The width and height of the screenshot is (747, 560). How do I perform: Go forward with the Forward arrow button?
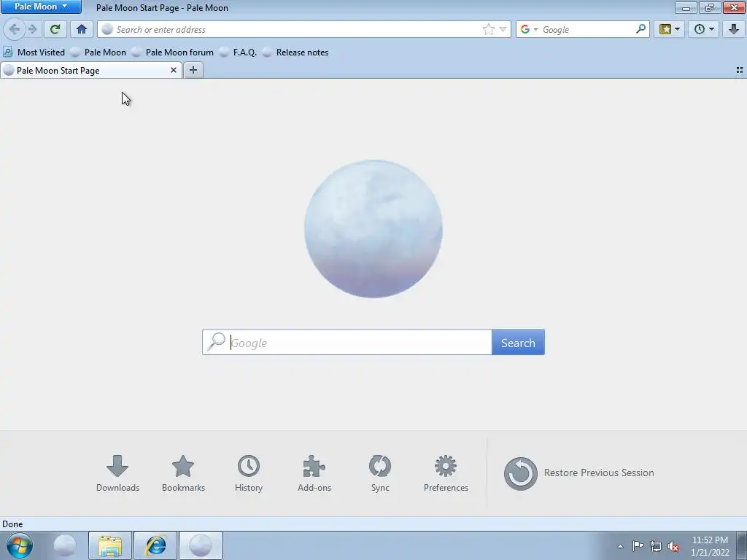[33, 29]
